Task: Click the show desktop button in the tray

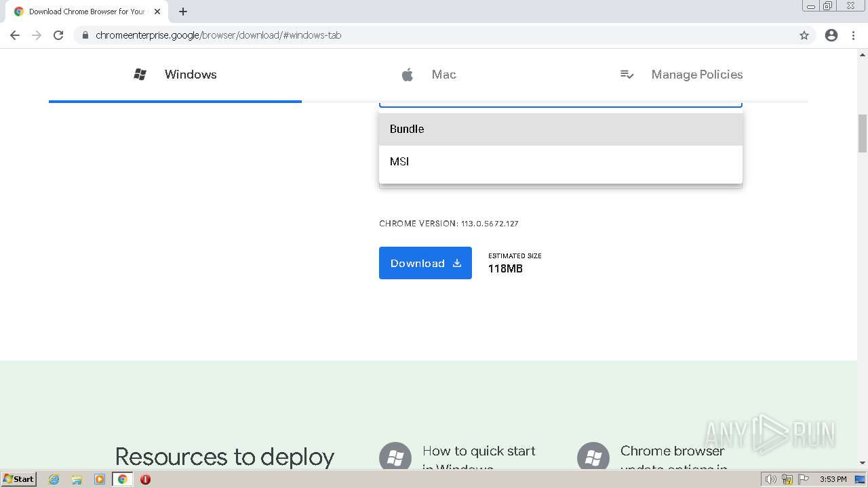Action: tap(860, 479)
